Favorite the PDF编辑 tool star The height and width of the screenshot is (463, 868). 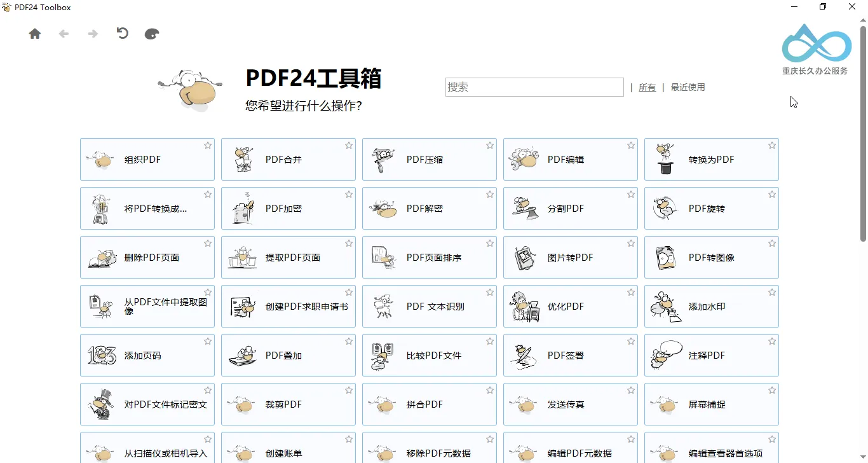[631, 146]
